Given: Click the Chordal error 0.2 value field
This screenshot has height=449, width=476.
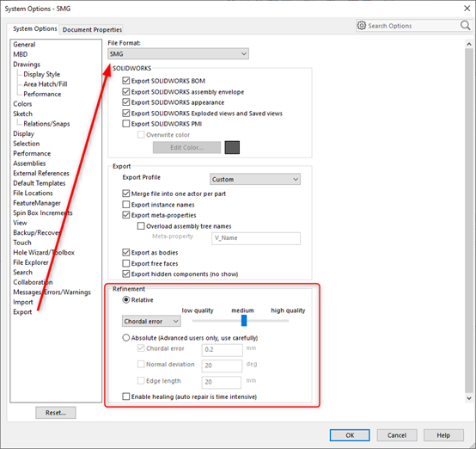Looking at the screenshot, I should point(223,350).
